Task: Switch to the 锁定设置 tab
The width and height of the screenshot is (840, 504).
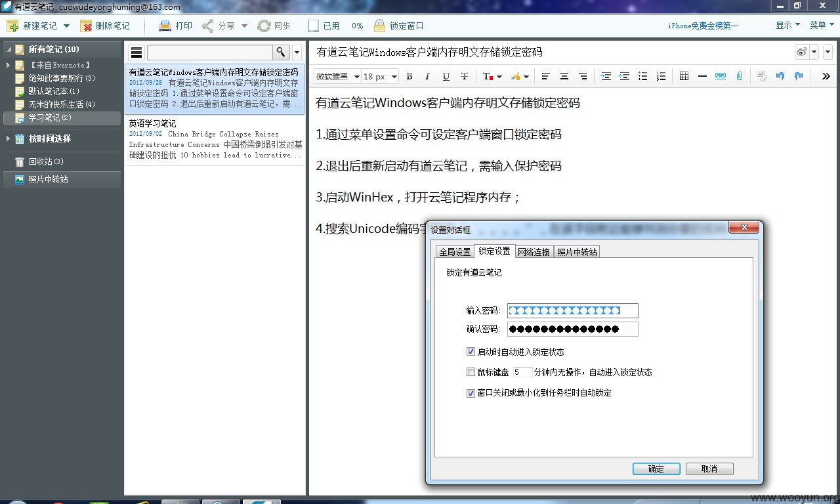Action: click(x=494, y=251)
